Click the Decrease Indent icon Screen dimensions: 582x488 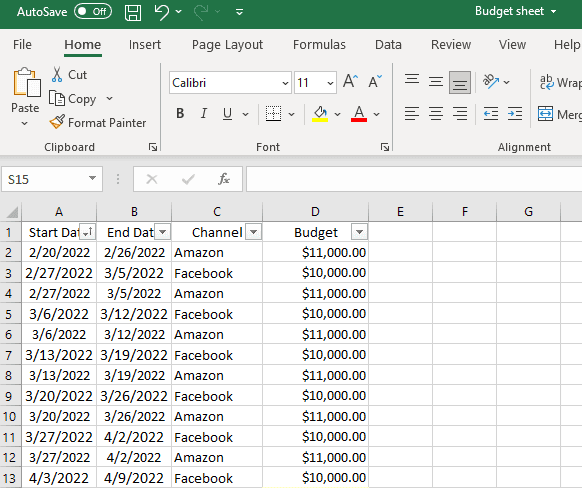coord(491,114)
